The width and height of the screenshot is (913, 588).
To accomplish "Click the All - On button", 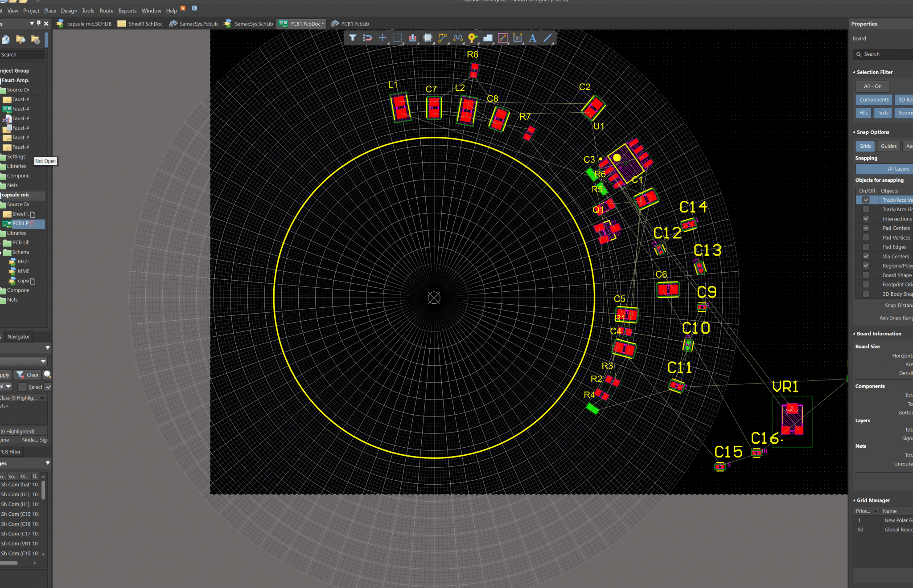I will (x=872, y=86).
